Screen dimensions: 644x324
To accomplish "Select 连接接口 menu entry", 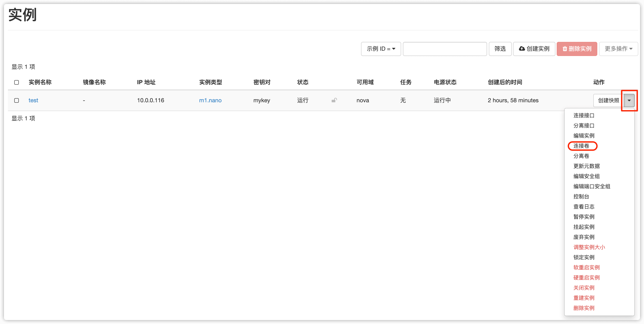I will pos(584,115).
